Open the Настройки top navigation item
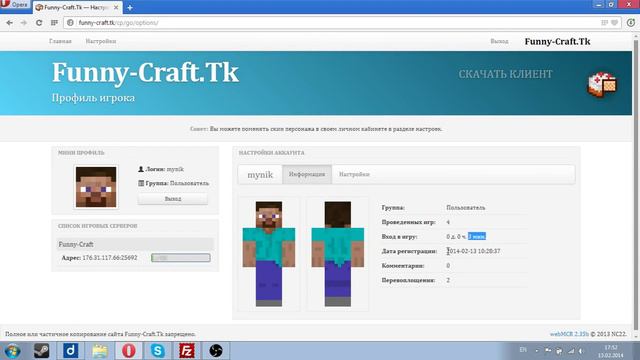This screenshot has width=640, height=360. (x=101, y=41)
